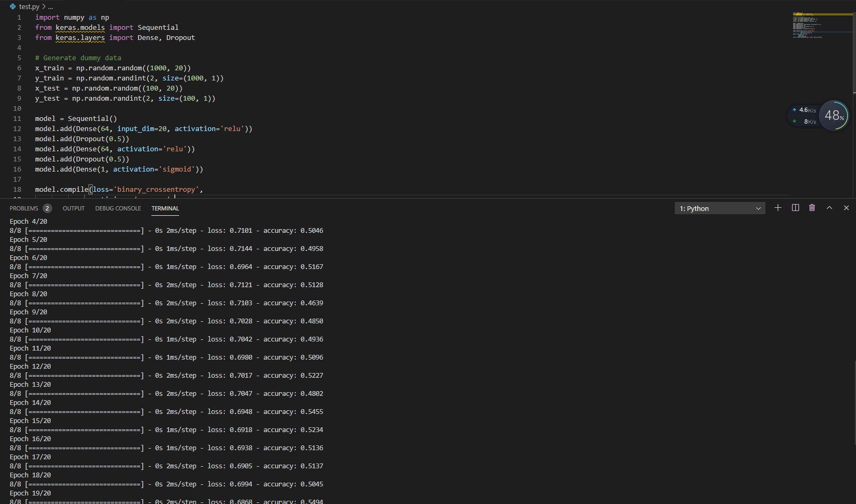856x504 pixels.
Task: Click the '# Generate dummy data' comment
Action: (x=78, y=58)
